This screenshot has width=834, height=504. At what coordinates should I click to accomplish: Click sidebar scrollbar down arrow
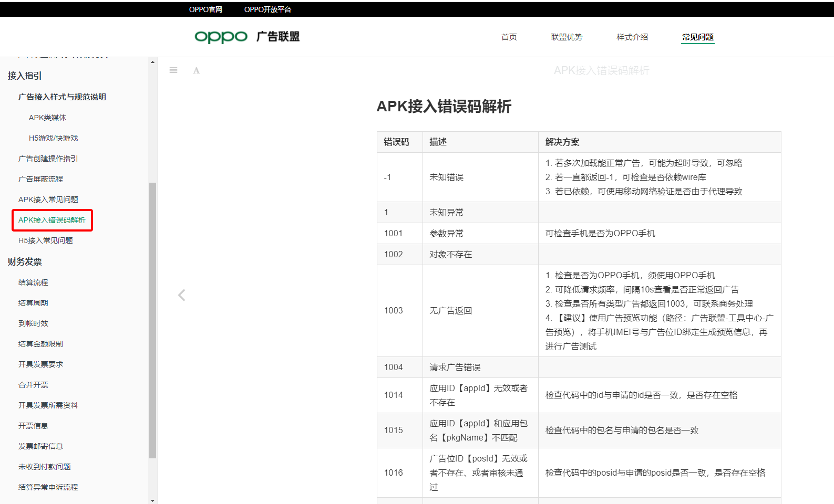click(152, 500)
